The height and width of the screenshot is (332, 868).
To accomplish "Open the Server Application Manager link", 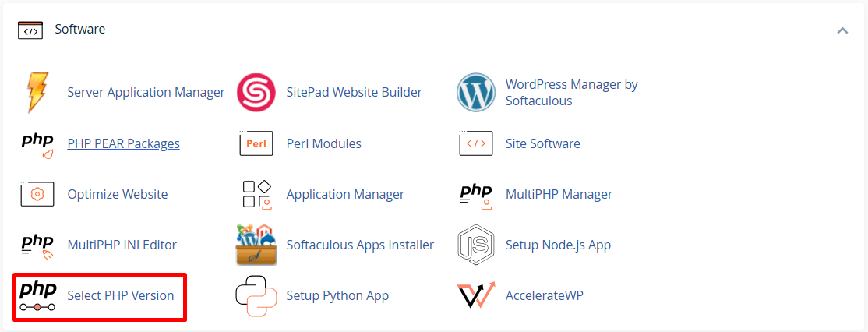I will (146, 93).
